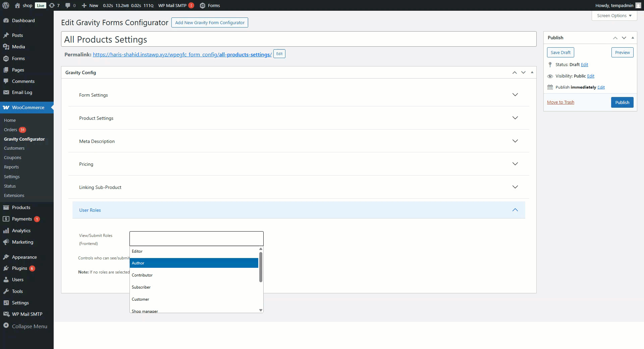Screen dimensions: 644x349
Task: Select Author from the roles dropdown list
Action: 194,263
